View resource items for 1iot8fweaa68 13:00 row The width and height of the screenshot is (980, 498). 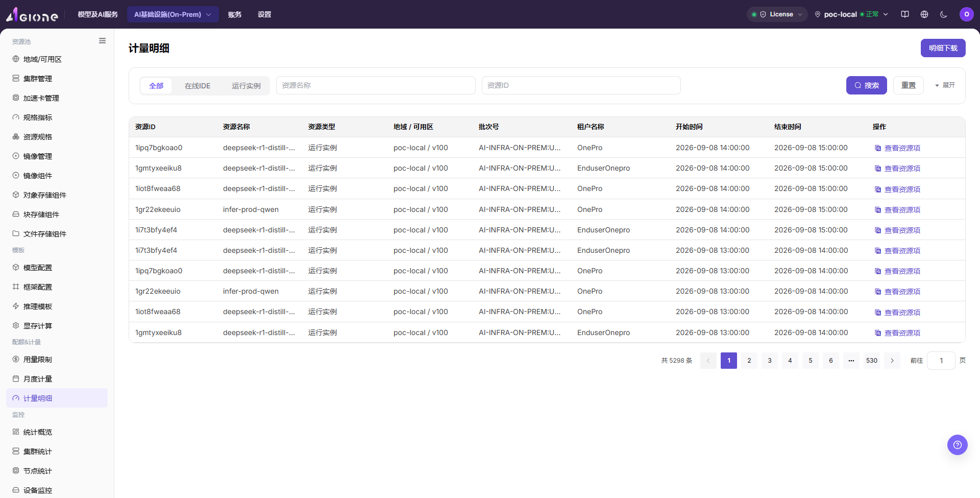coord(898,313)
